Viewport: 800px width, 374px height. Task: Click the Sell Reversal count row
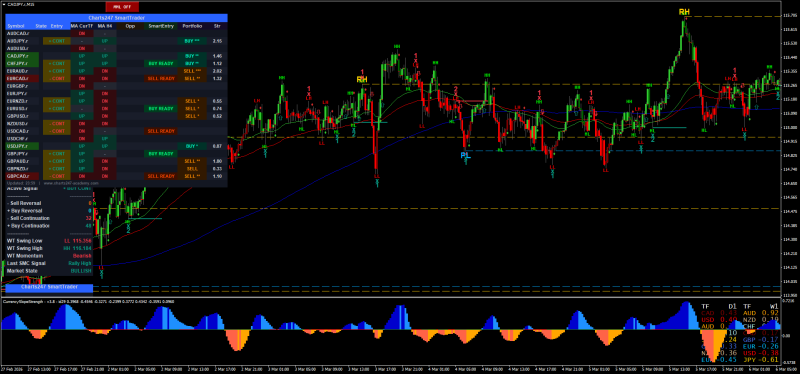click(x=49, y=203)
